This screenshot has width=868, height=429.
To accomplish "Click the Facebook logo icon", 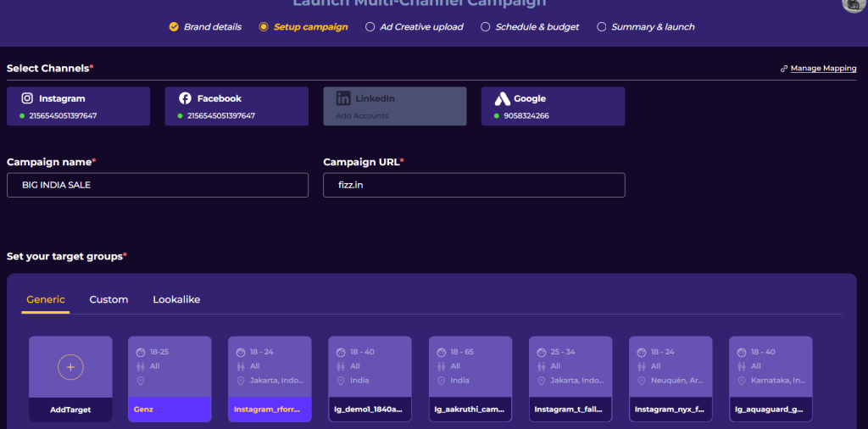I will click(185, 98).
